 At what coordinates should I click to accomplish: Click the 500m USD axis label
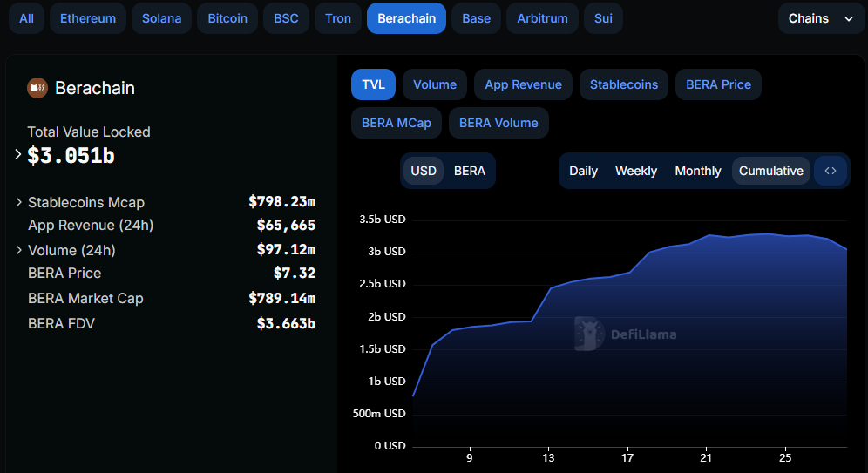(x=379, y=413)
